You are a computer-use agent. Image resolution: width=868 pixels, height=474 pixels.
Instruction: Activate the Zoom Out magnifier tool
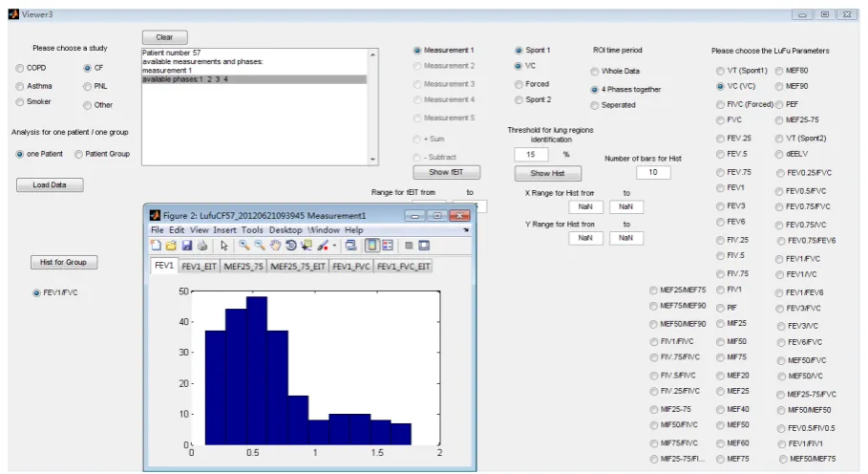point(259,246)
